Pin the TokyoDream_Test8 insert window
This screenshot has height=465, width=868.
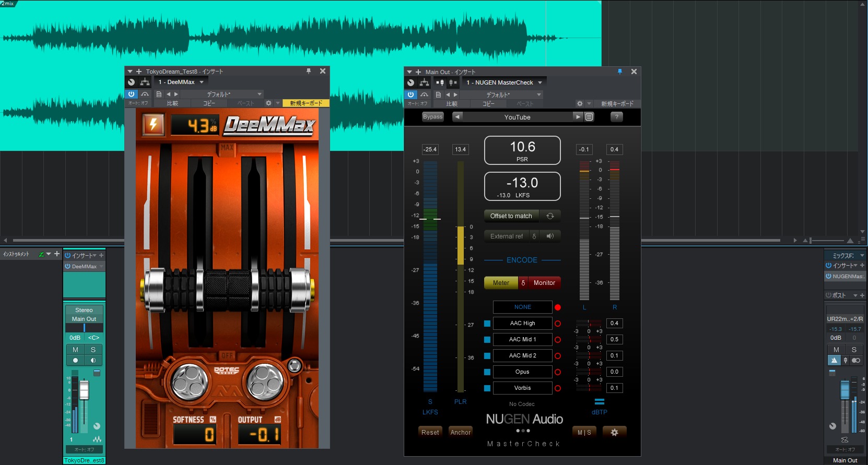coord(309,71)
